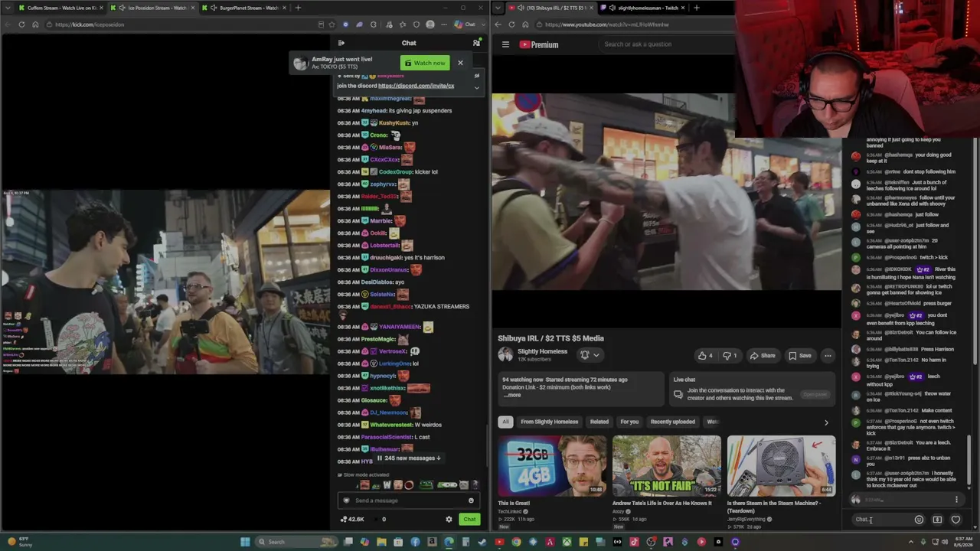Reload the Kick browser page
This screenshot has width=980, height=551.
click(x=21, y=24)
